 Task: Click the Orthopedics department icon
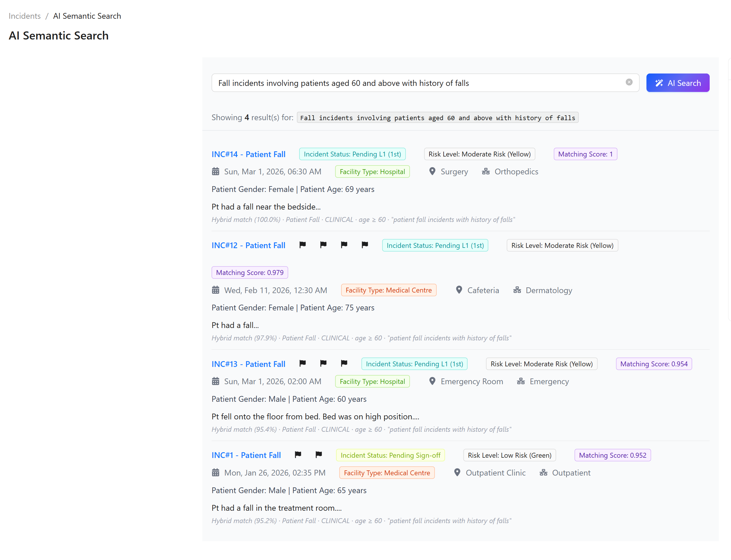click(x=486, y=172)
